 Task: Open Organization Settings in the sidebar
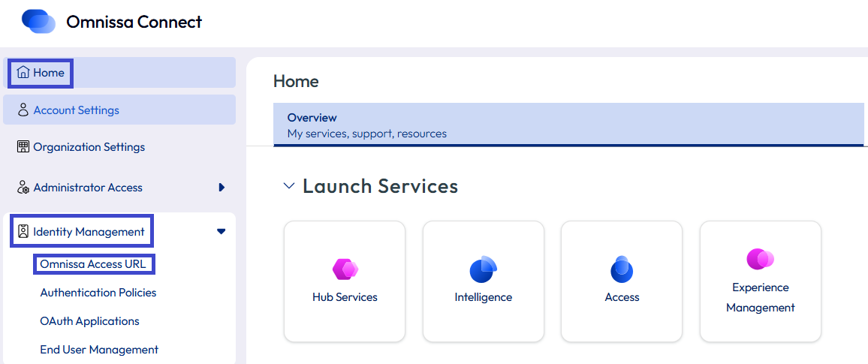[x=119, y=146]
